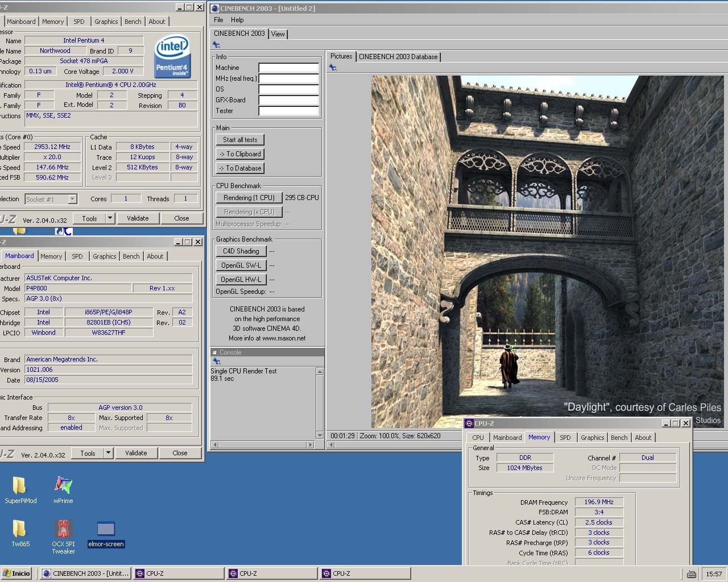Viewport: 728px width, 582px height.
Task: Click the Tester input field
Action: point(288,111)
